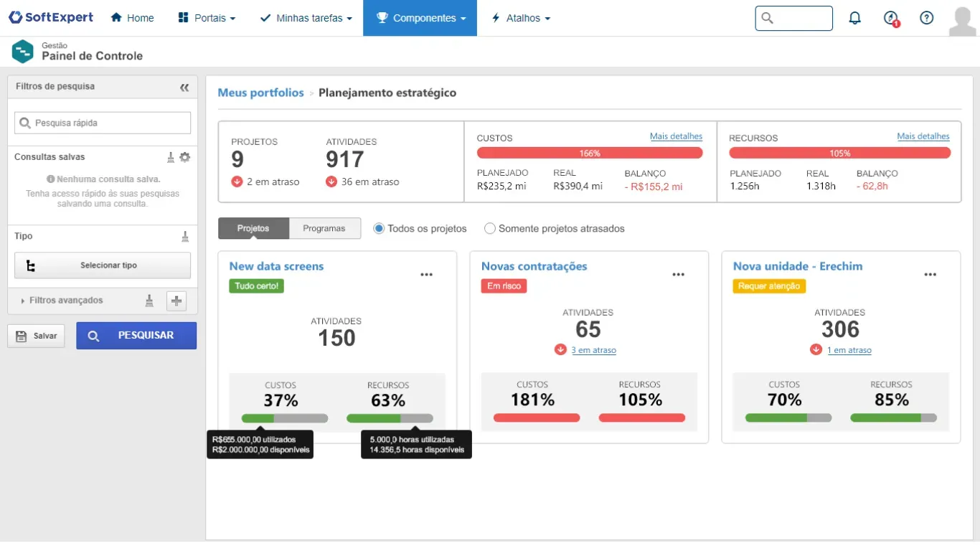Screen dimensions: 980x551
Task: Select the Todos os projetos radio button
Action: [379, 229]
